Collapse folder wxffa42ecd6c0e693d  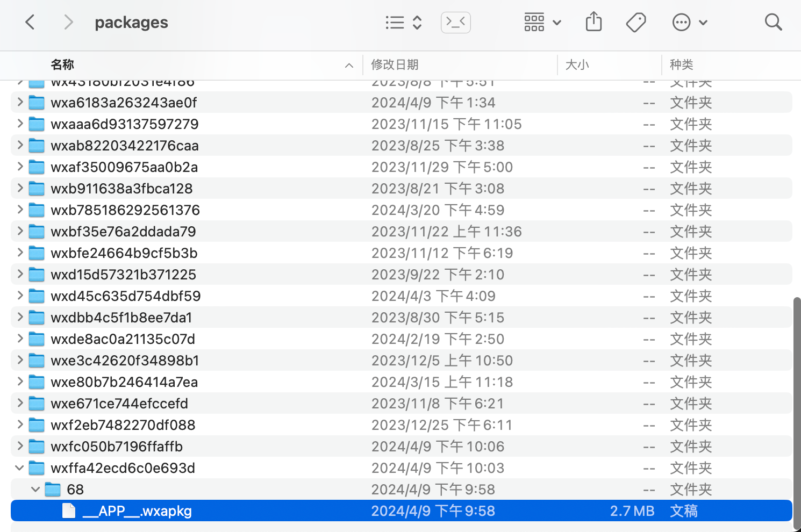pos(20,468)
